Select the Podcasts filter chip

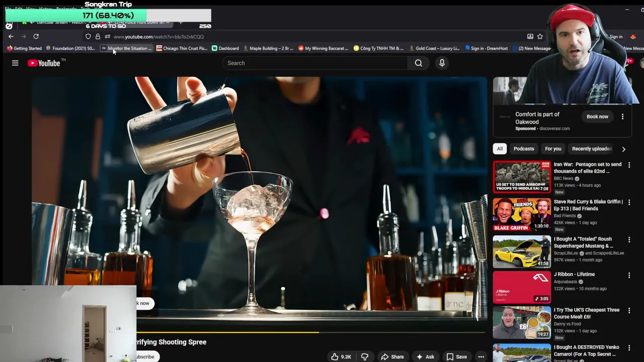[x=524, y=149]
